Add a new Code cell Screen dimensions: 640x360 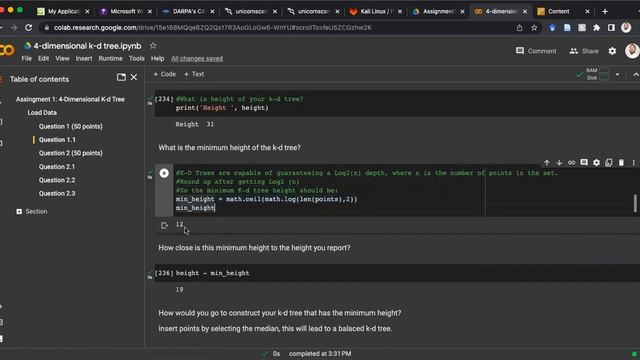164,74
